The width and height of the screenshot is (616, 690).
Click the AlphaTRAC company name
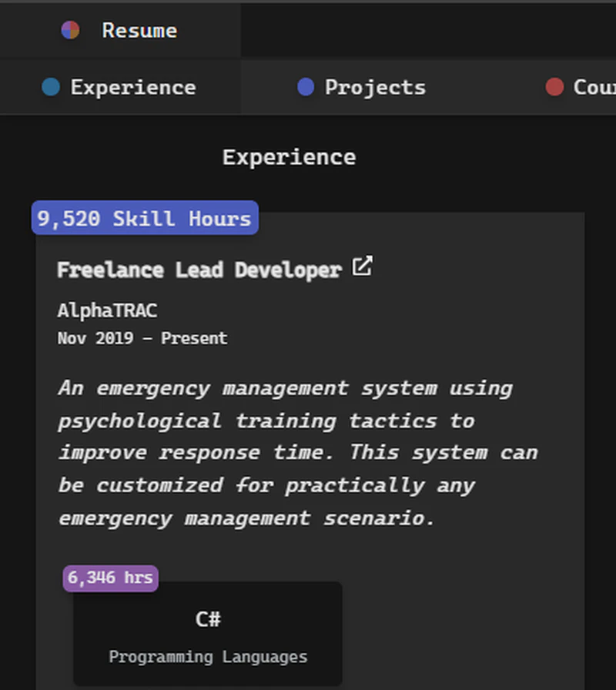click(107, 310)
